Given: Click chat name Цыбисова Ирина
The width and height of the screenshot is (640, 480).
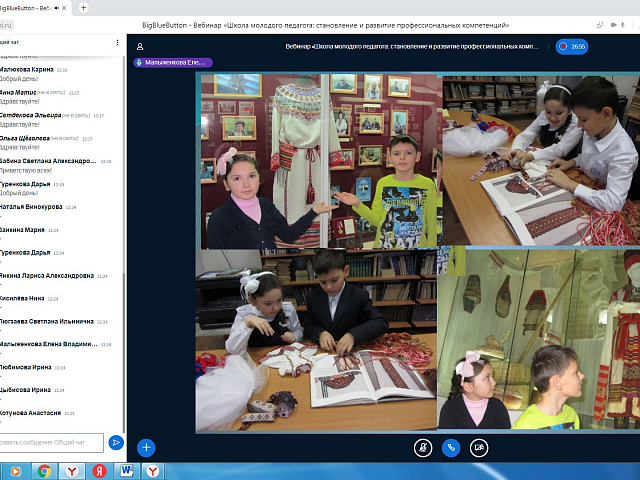Looking at the screenshot, I should [x=26, y=390].
